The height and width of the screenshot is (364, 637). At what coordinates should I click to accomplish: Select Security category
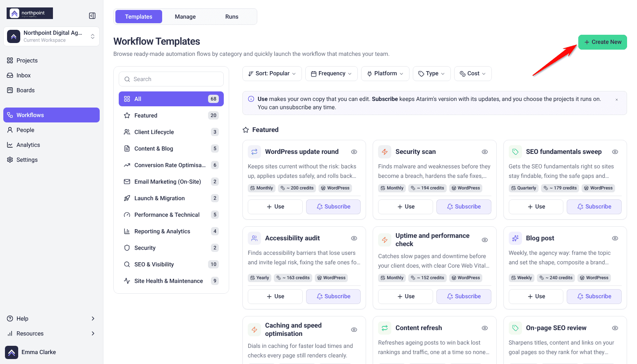coord(171,248)
